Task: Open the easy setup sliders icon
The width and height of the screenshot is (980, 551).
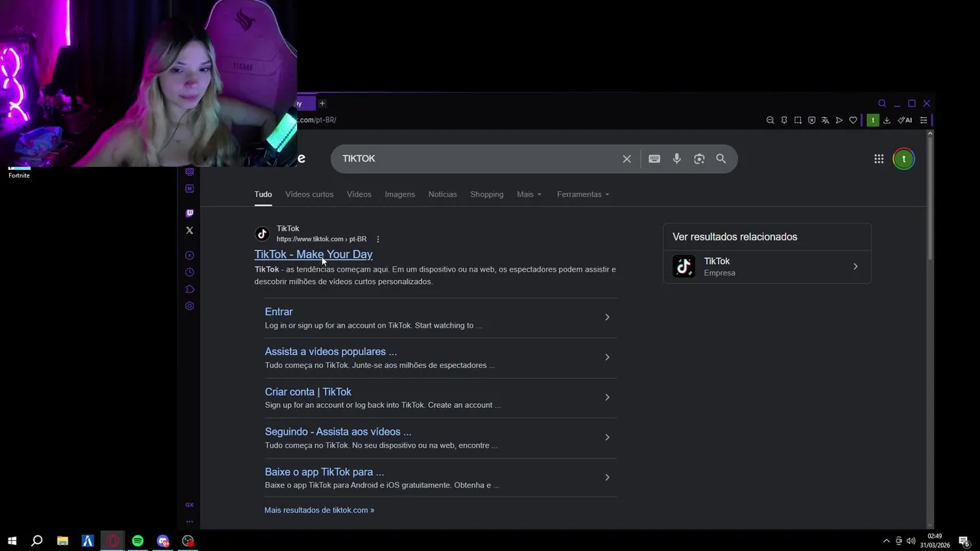Action: coord(923,120)
